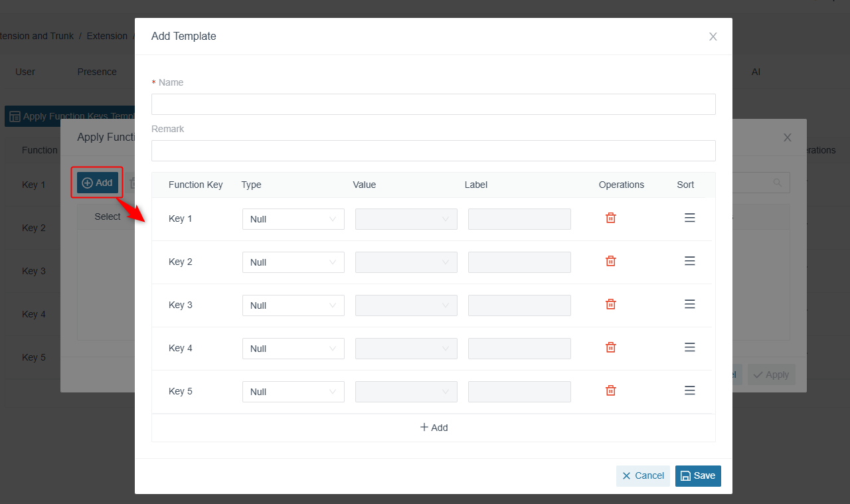Click the Name input field
850x504 pixels.
(x=434, y=104)
